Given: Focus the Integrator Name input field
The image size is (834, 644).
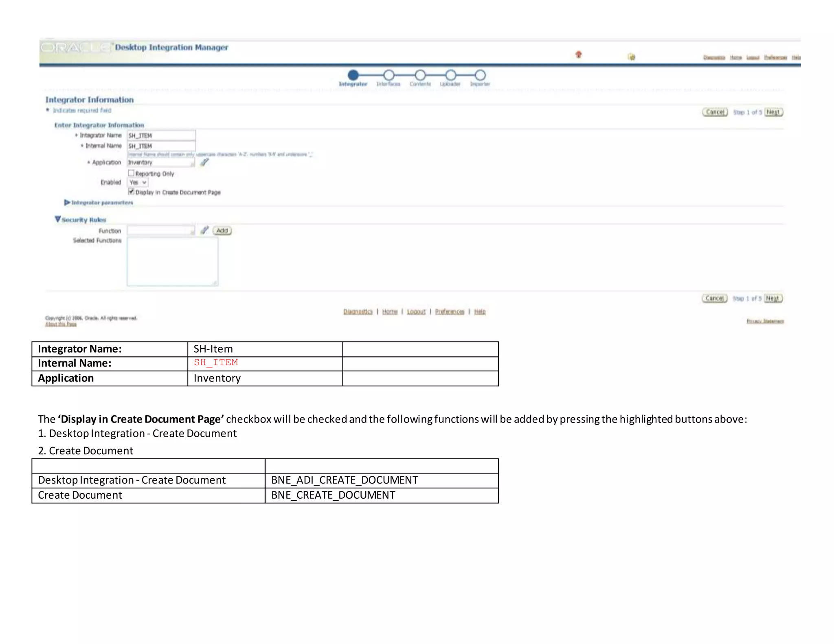Looking at the screenshot, I should click(161, 135).
